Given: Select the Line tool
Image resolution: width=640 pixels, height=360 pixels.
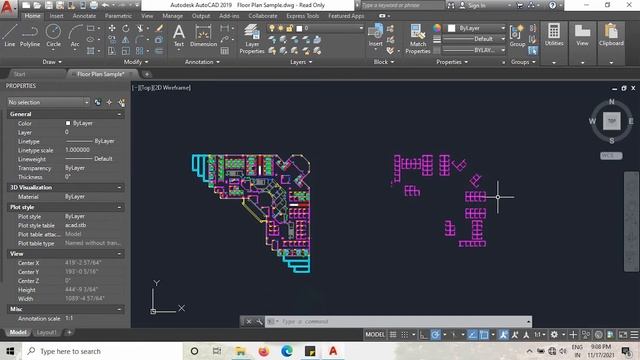Looking at the screenshot, I should [x=10, y=35].
